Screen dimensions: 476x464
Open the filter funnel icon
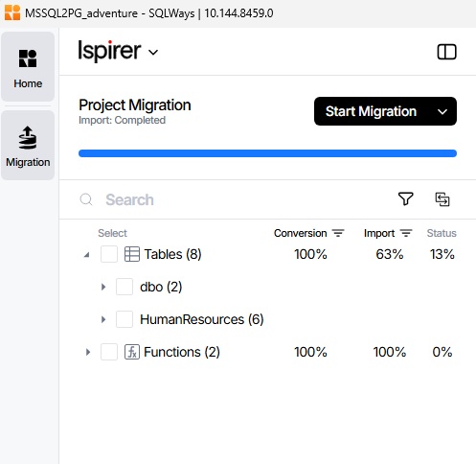click(406, 199)
